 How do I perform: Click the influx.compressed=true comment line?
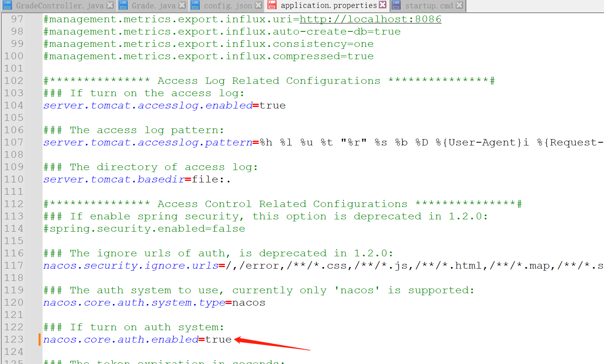208,56
